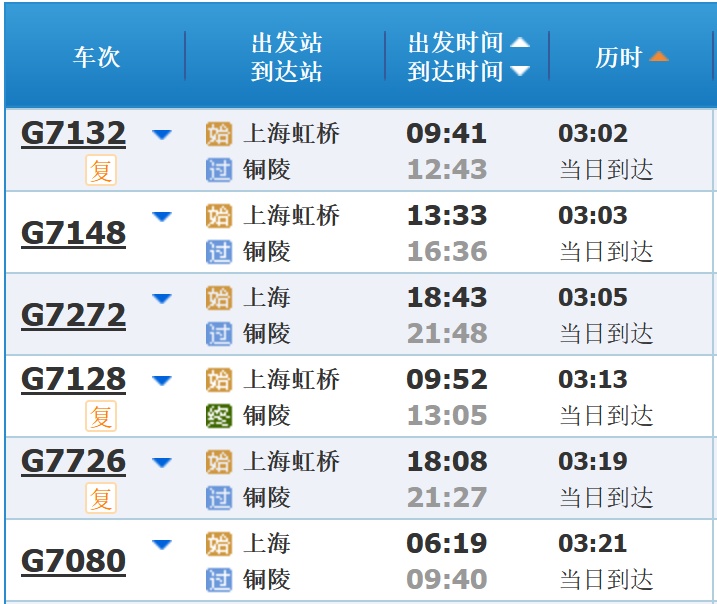
Task: Click the green 终 terminal icon for G7128
Action: pyautogui.click(x=219, y=416)
